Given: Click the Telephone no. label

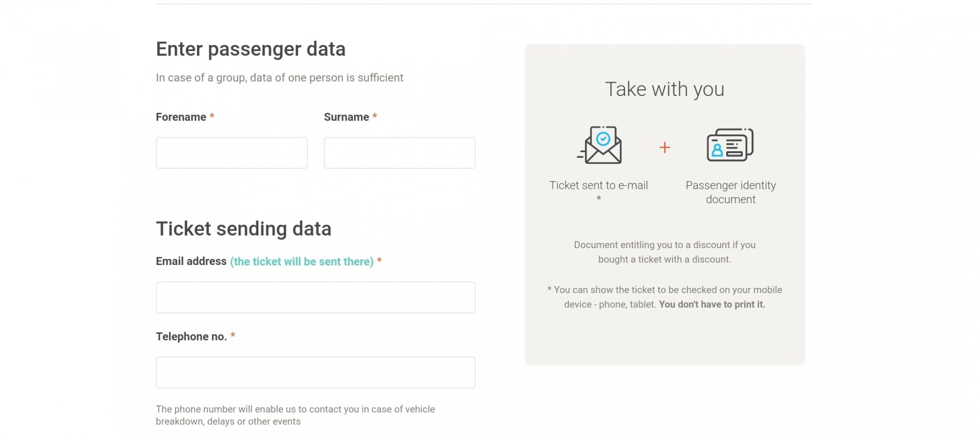Looking at the screenshot, I should pyautogui.click(x=191, y=336).
